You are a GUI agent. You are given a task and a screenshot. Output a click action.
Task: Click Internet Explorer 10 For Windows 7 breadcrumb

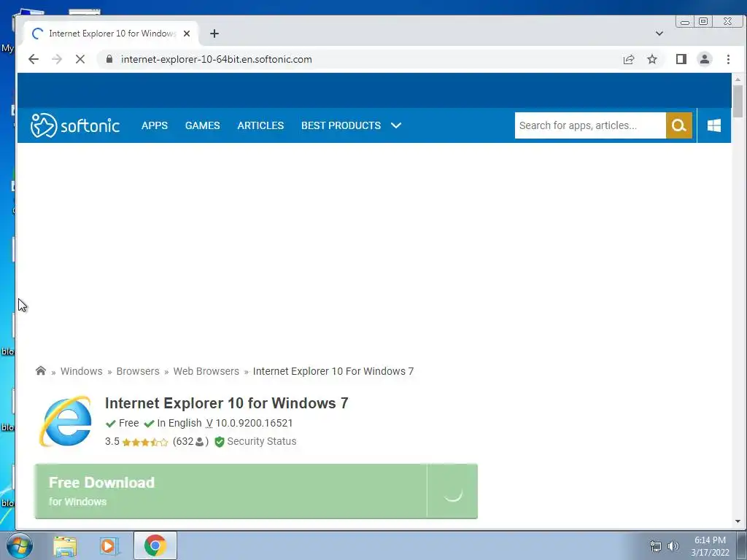pyautogui.click(x=333, y=371)
